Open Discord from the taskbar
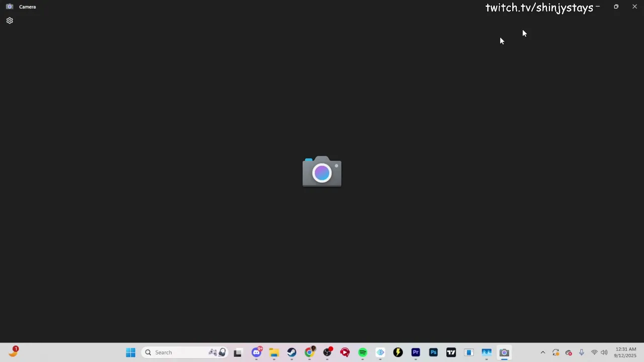 coord(257,352)
